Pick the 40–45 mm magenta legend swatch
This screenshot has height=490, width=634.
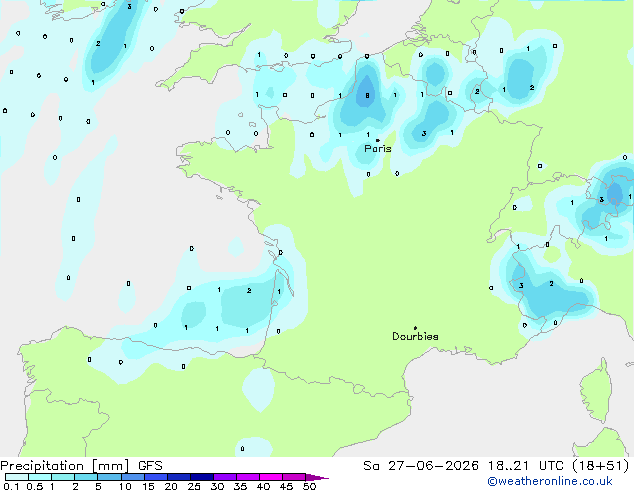[x=271, y=477]
